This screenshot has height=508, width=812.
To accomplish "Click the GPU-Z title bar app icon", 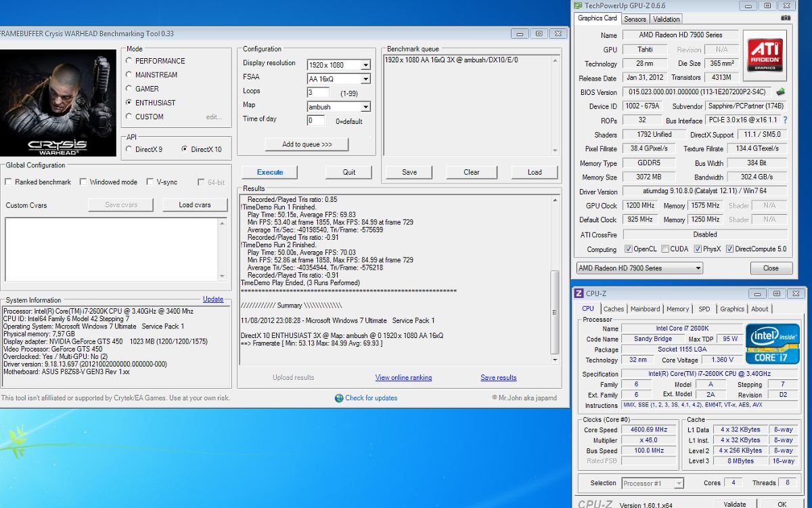I will (578, 5).
